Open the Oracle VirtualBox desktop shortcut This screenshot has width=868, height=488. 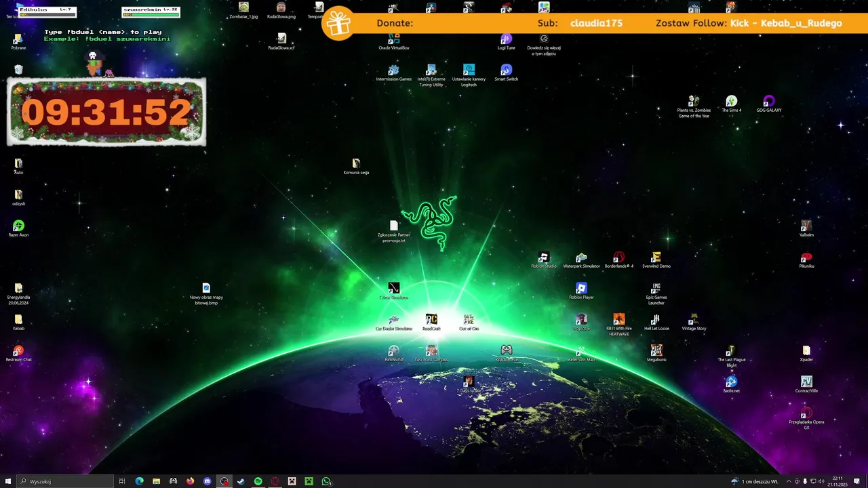394,42
